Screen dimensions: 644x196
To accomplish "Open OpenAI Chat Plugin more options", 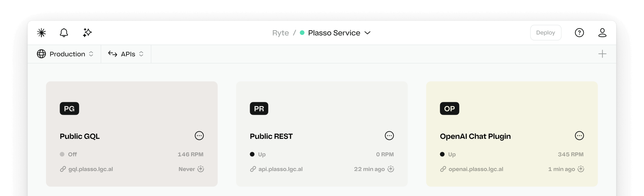I will (x=579, y=136).
